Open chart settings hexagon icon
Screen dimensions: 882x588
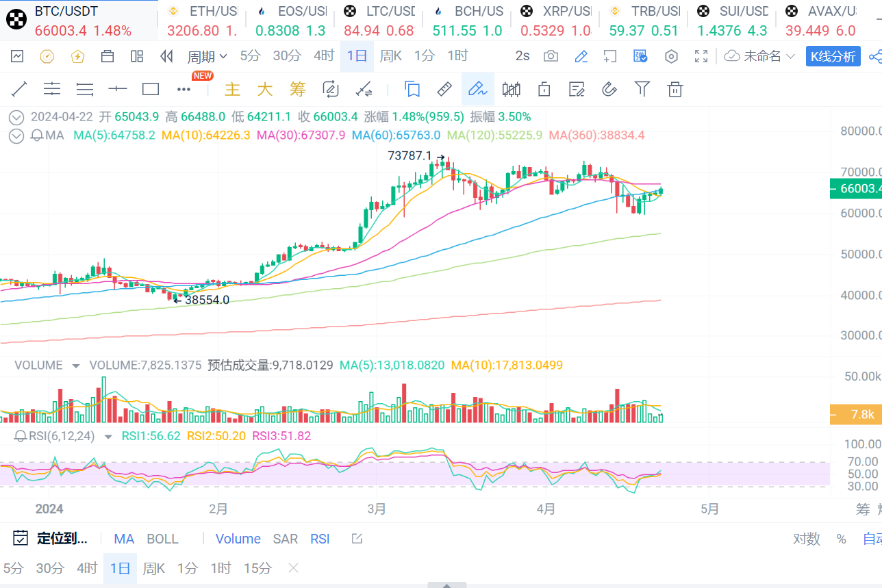point(672,56)
